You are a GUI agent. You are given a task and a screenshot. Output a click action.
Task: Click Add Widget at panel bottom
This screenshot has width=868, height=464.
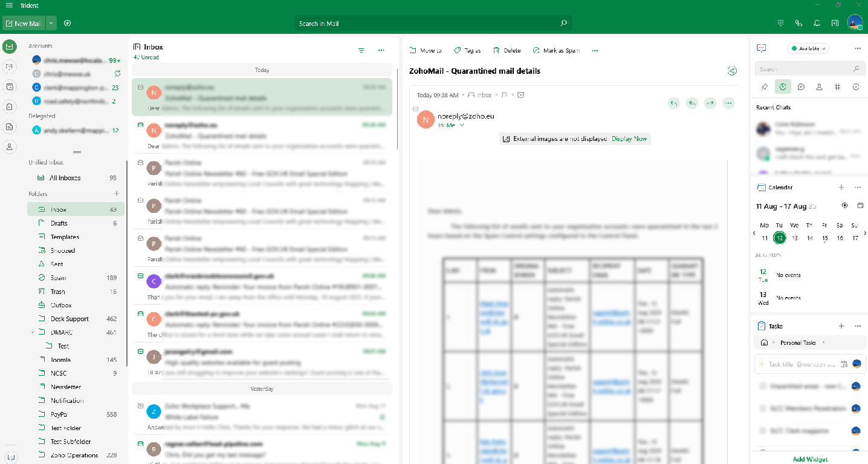pyautogui.click(x=810, y=459)
